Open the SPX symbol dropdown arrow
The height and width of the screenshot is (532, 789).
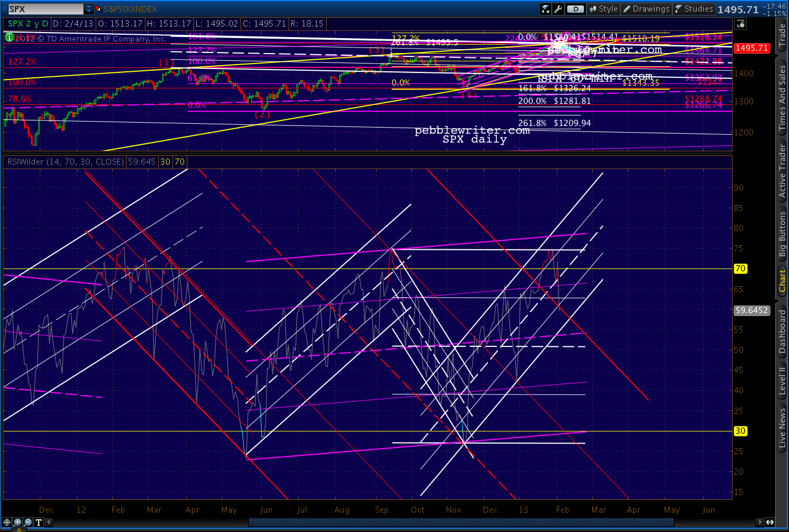pos(89,9)
